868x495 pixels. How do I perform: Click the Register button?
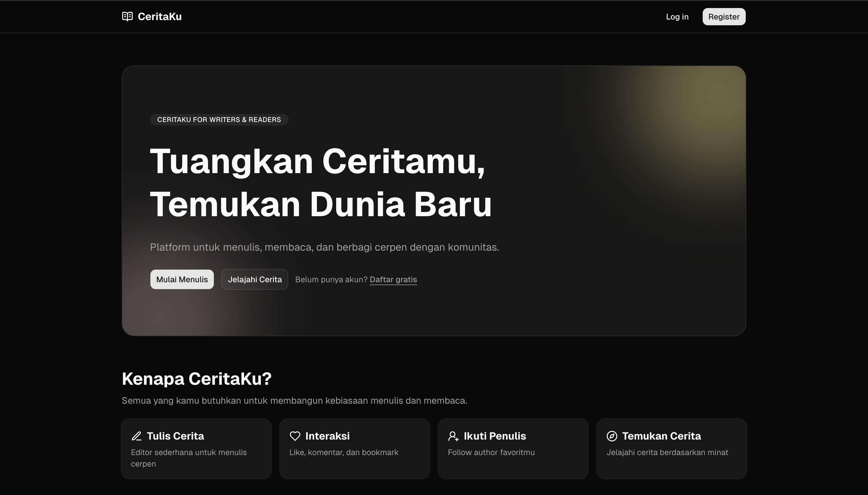pyautogui.click(x=724, y=17)
